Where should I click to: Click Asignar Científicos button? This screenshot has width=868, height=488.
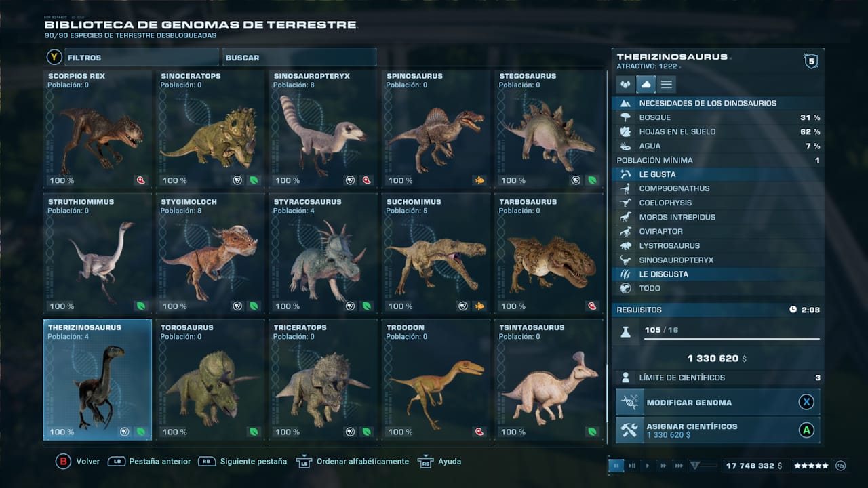pyautogui.click(x=718, y=430)
